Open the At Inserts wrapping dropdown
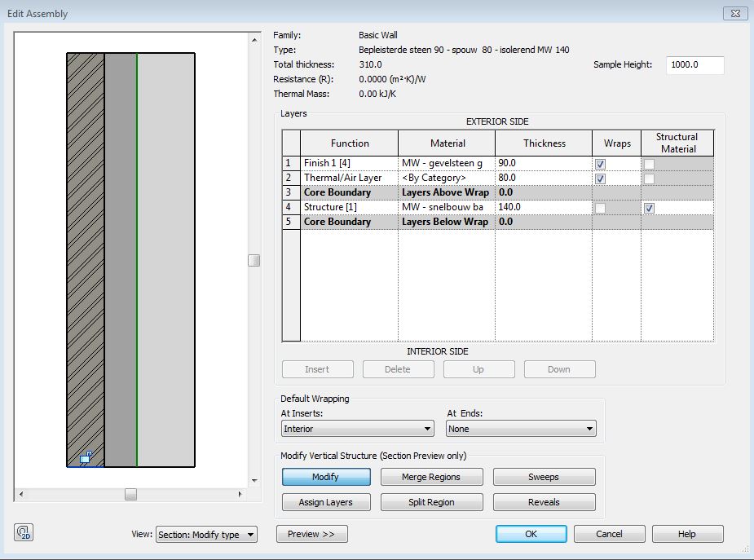Screen dimensions: 754x560 coord(358,429)
